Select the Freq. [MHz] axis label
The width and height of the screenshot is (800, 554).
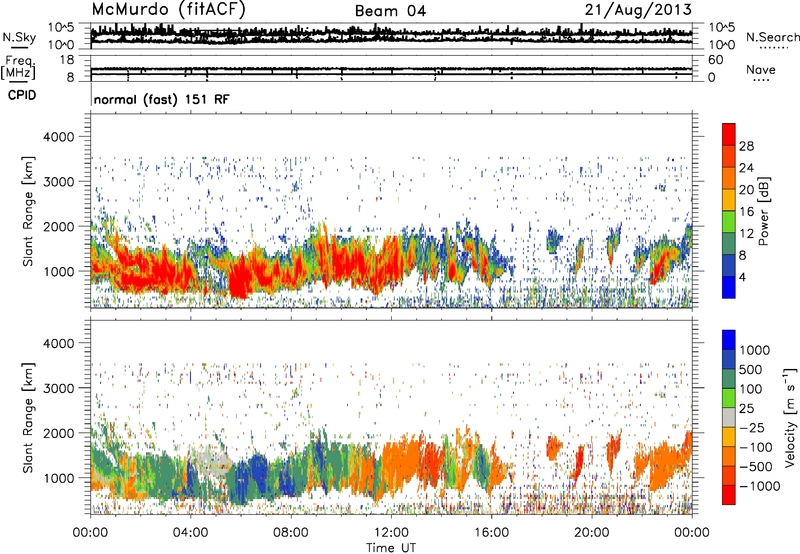point(19,67)
